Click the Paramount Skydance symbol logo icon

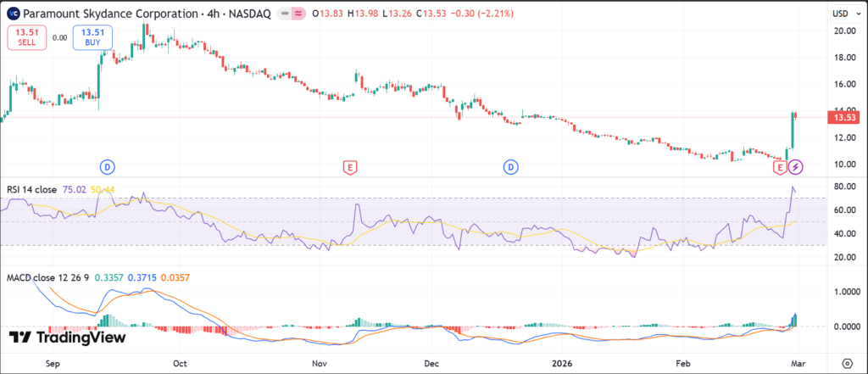[x=14, y=14]
